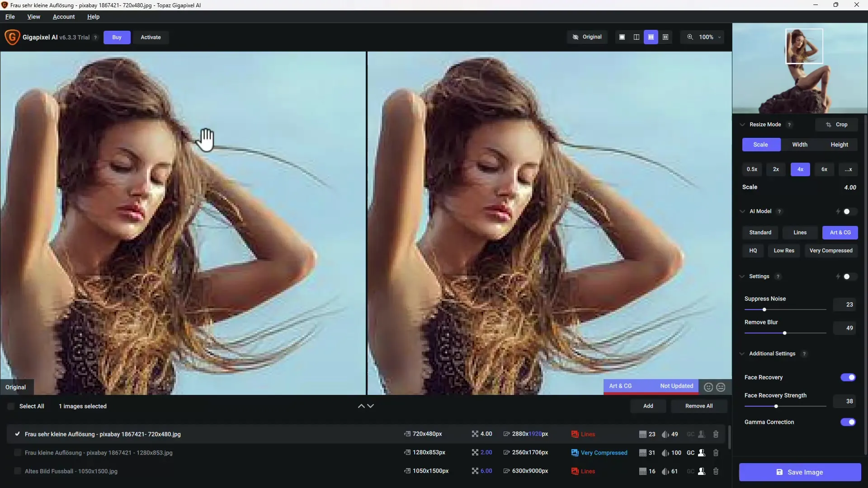Click the Activate button

click(150, 37)
